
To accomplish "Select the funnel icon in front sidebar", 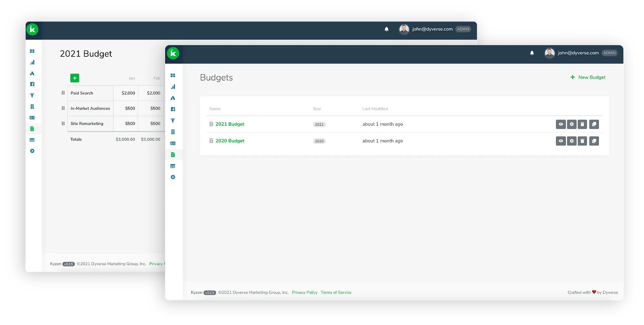I will coord(173,121).
